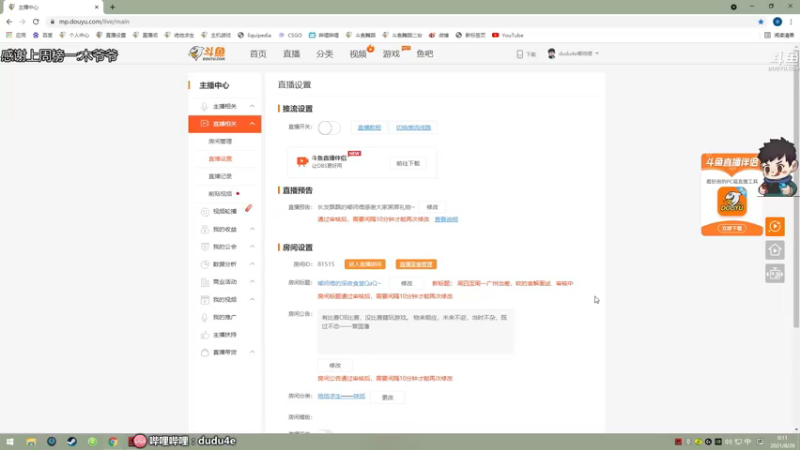Go to 视频 in the top navigation
800x450 pixels.
358,54
